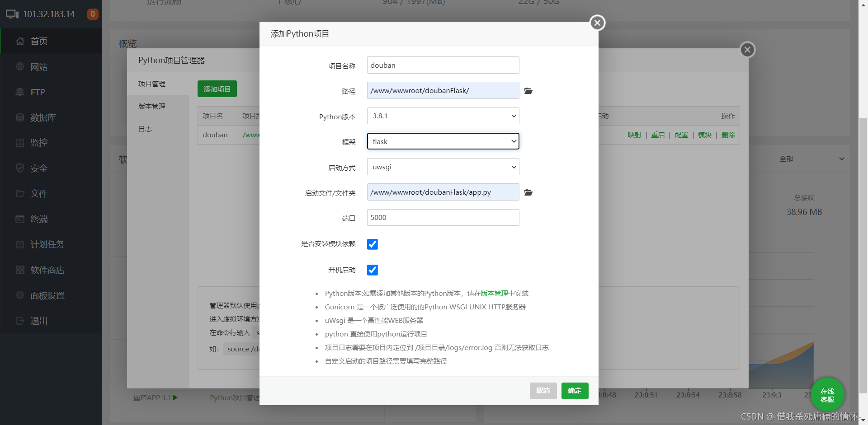The image size is (868, 425).
Task: Click the 在线客服 support button
Action: [x=827, y=394]
